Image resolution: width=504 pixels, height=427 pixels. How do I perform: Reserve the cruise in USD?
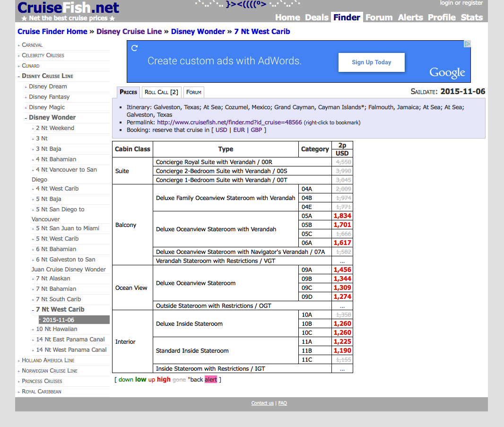[221, 130]
